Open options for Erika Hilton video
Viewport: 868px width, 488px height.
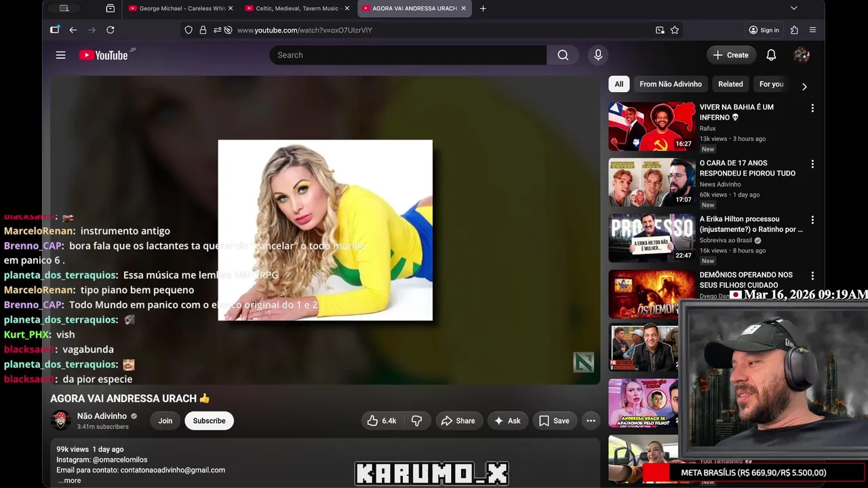click(x=812, y=220)
